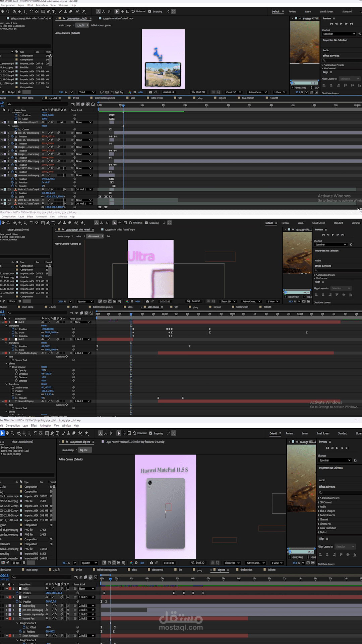Select the Eraser tool in top window toolbar
The image size is (362, 644).
[71, 11]
